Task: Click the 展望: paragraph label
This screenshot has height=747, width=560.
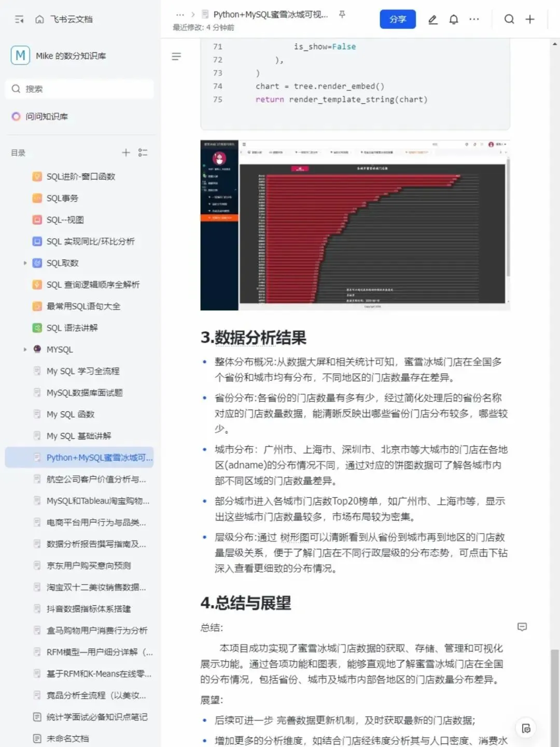Action: [212, 700]
